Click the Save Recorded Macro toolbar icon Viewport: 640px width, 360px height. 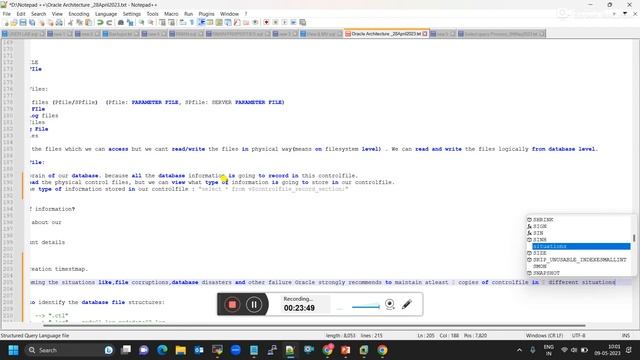302,22
